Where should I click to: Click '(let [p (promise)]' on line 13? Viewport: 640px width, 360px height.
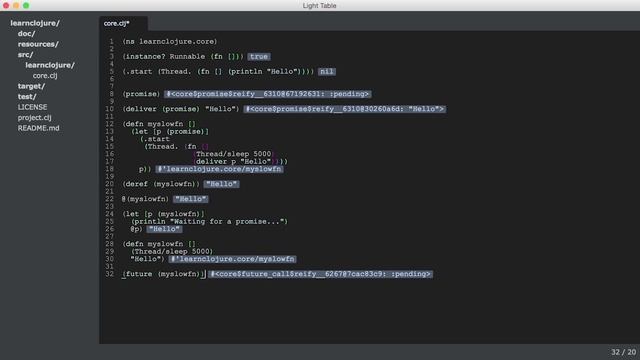point(170,131)
